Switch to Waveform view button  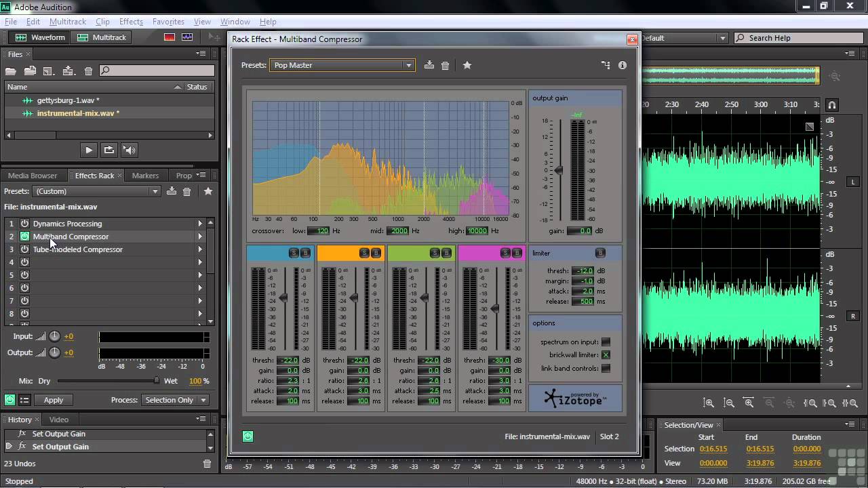click(40, 37)
